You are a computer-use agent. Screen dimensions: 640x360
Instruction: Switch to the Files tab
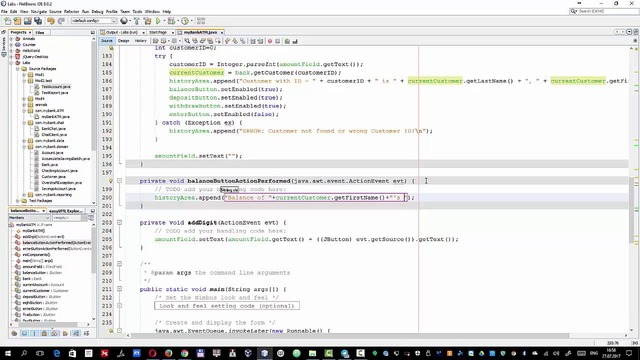[x=40, y=32]
